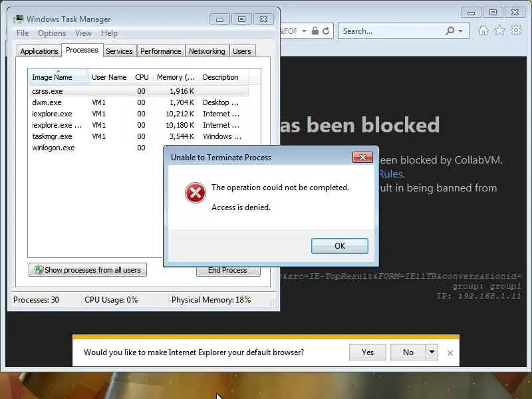532x399 pixels.
Task: Sort processes by CPU column
Action: click(142, 77)
